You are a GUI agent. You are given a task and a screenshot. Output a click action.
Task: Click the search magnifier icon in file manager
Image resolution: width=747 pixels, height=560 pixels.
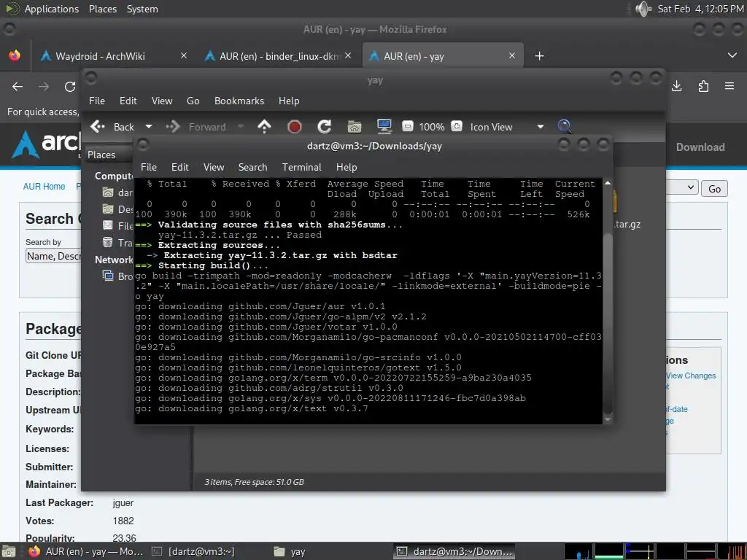(x=565, y=127)
